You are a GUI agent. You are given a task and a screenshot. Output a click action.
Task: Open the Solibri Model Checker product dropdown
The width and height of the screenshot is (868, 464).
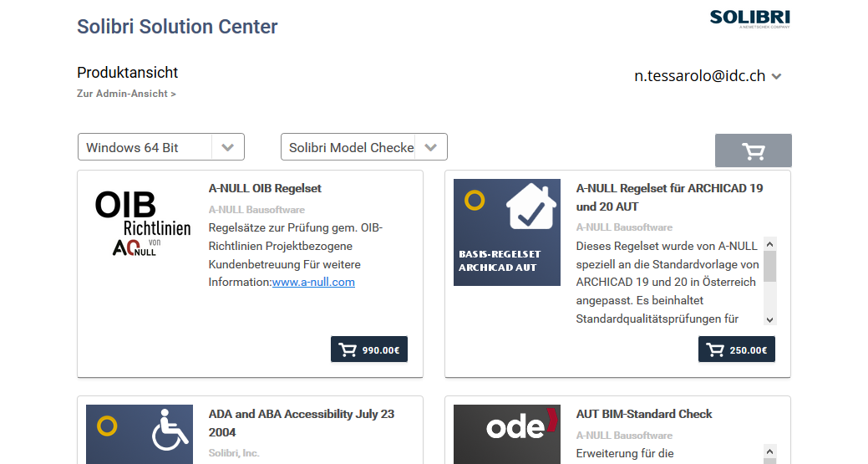point(363,147)
